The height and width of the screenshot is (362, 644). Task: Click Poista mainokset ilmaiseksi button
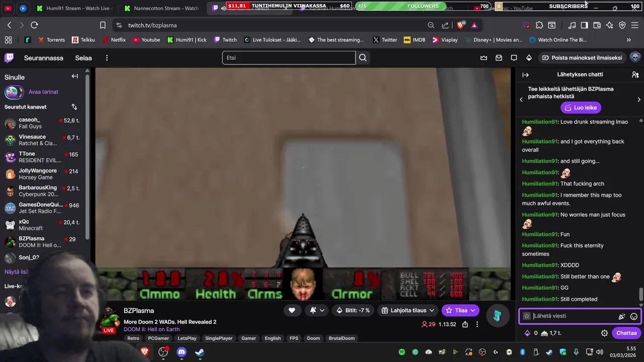(x=582, y=58)
